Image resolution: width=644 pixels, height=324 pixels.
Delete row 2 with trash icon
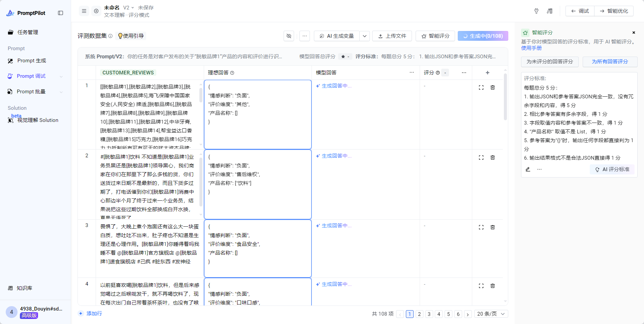[x=492, y=158]
